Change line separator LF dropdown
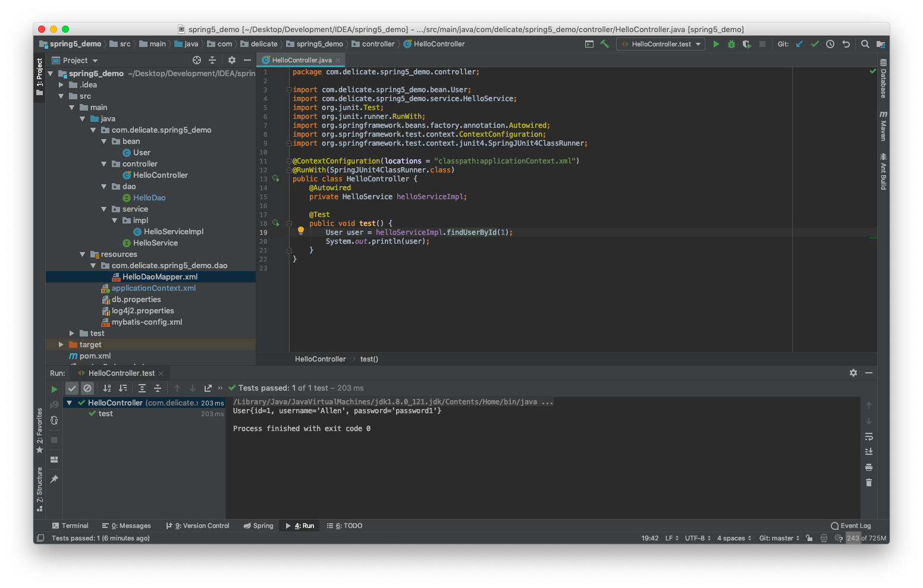The image size is (923, 588). (672, 538)
